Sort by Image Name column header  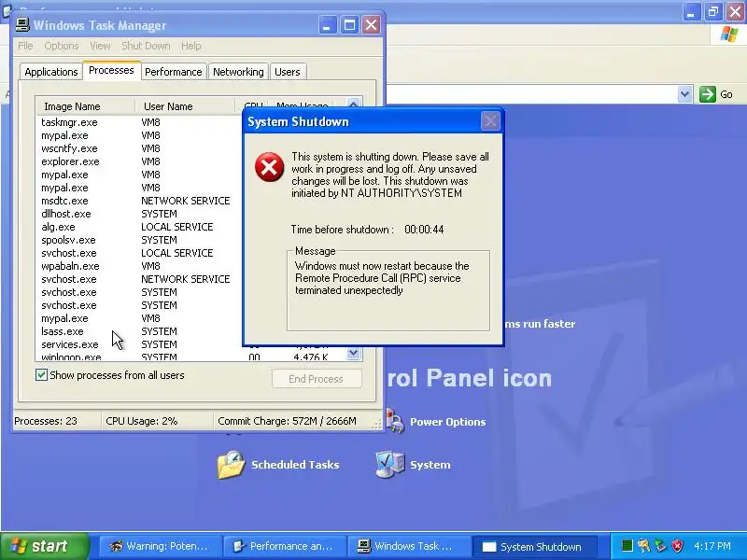pos(85,106)
